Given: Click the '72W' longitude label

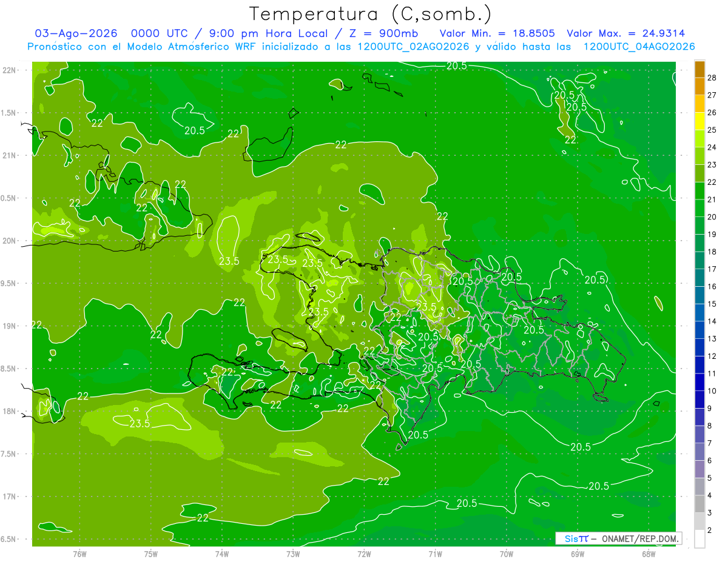Looking at the screenshot, I should point(364,554).
